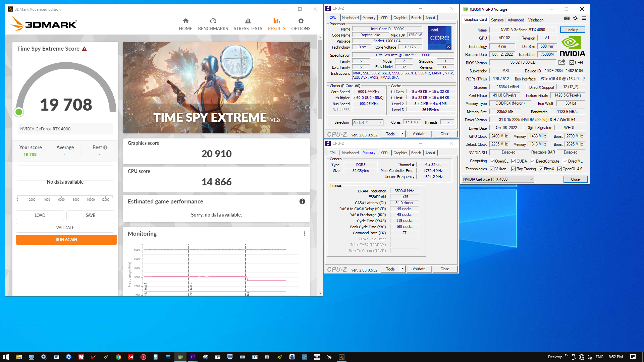Open the GPU-Z hamburger menu
This screenshot has width=644, height=362.
[x=584, y=18]
